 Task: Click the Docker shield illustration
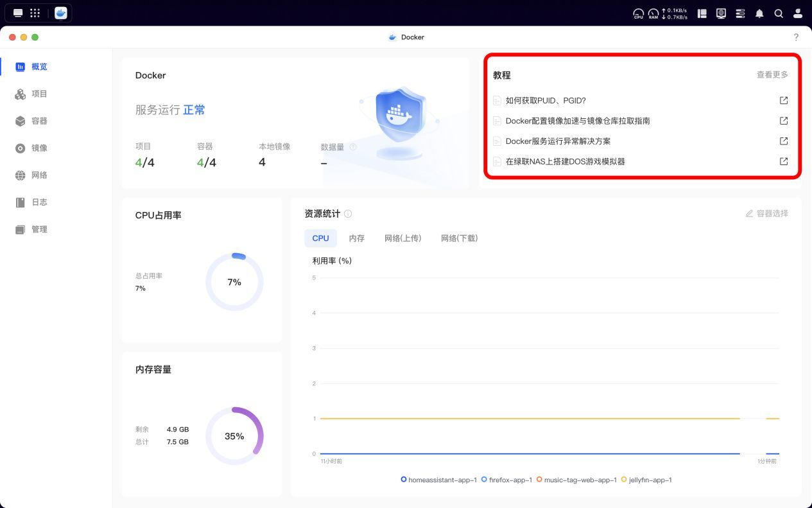(x=399, y=123)
